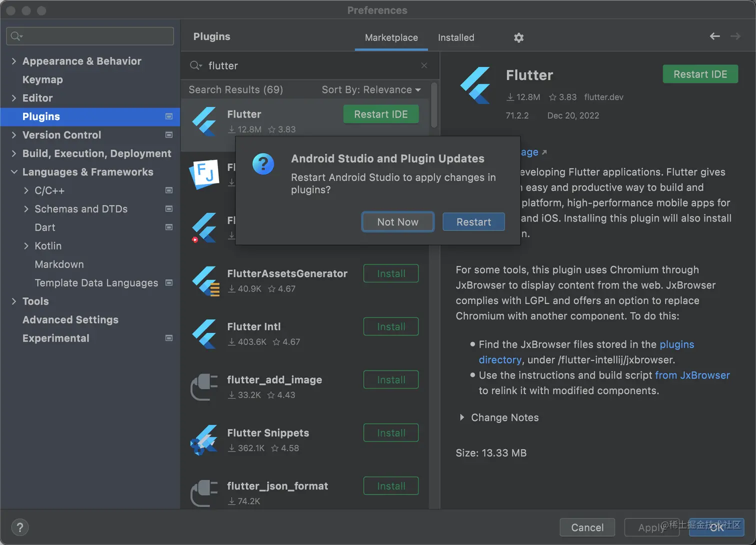The image size is (756, 545).
Task: Expand Appearance & Behavior settings
Action: [x=13, y=61]
